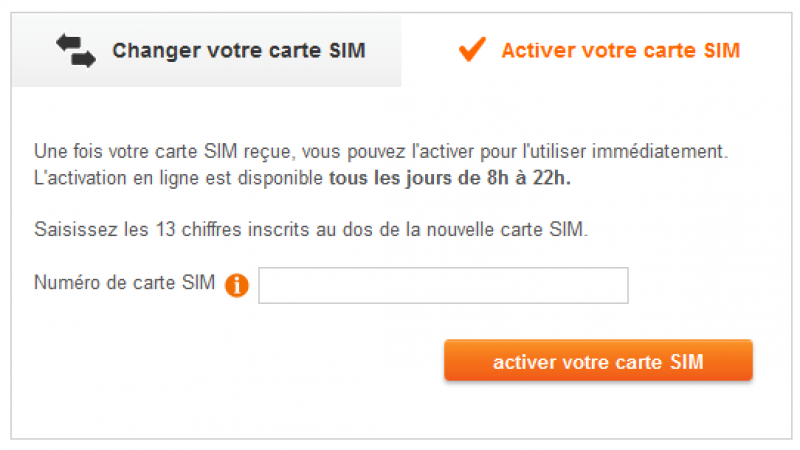Click the orange checkmark icon

coord(471,49)
